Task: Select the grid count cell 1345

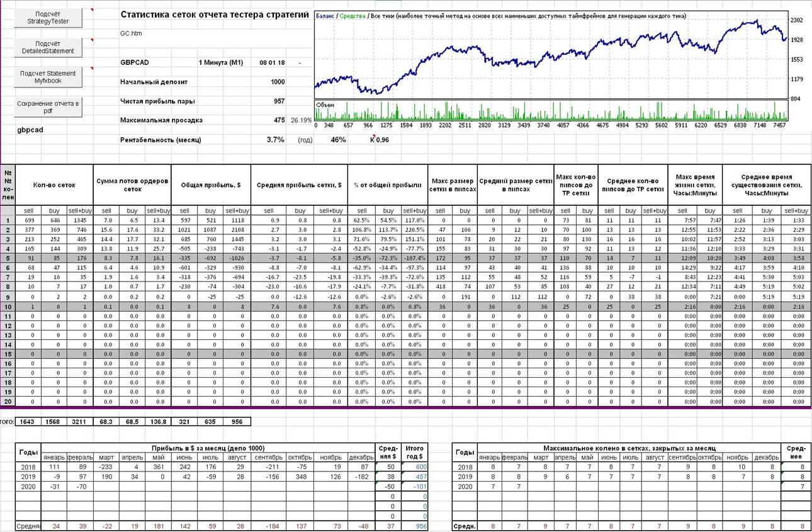Action: 80,220
